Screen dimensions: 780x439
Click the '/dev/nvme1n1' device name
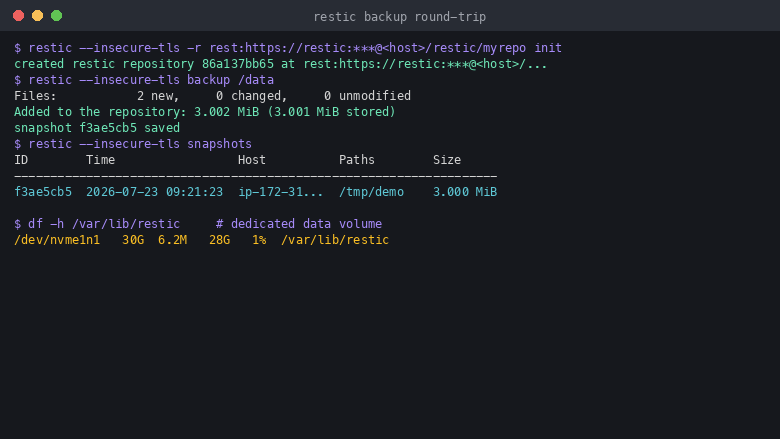click(57, 240)
